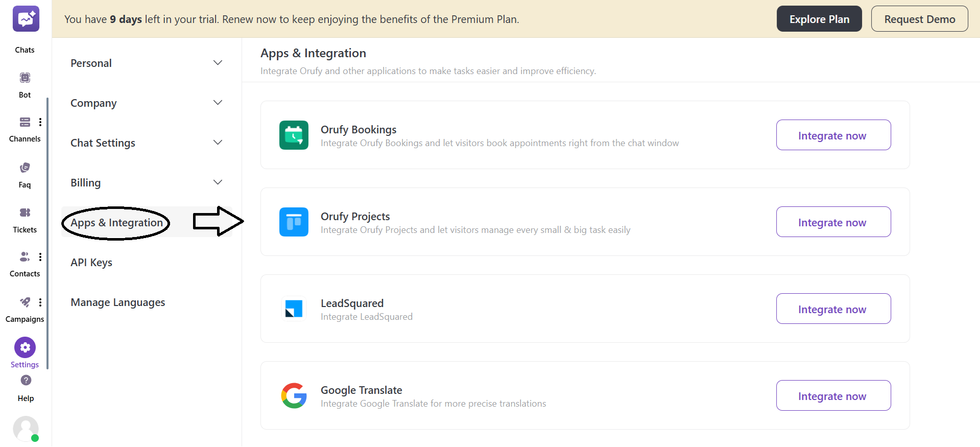Select the API Keys menu item
Screen dimensions: 980x447
[91, 262]
